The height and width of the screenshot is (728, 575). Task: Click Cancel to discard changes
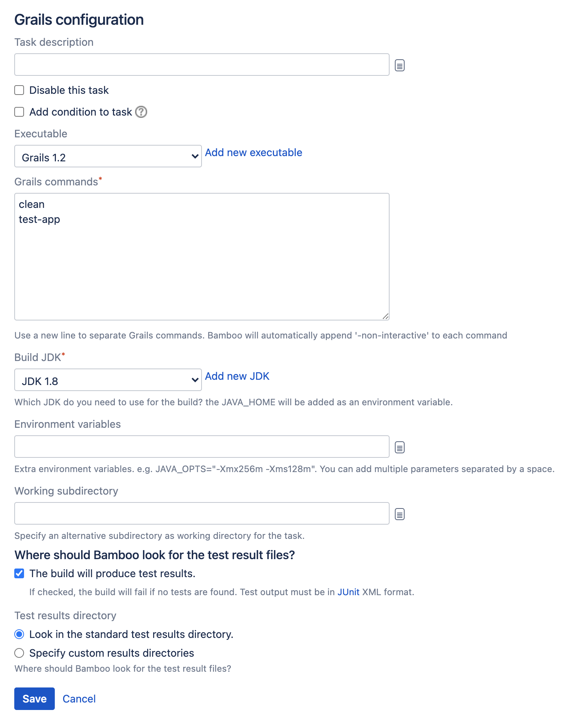tap(79, 699)
